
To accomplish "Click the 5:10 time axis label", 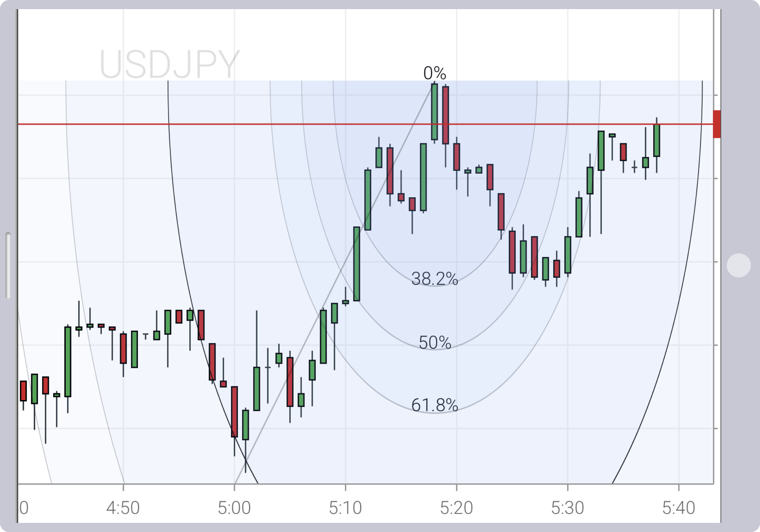I will pos(345,508).
